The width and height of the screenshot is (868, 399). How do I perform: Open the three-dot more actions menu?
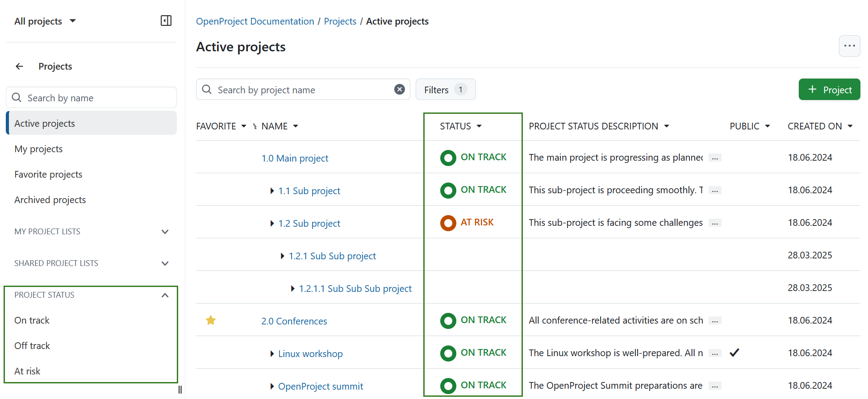[849, 46]
